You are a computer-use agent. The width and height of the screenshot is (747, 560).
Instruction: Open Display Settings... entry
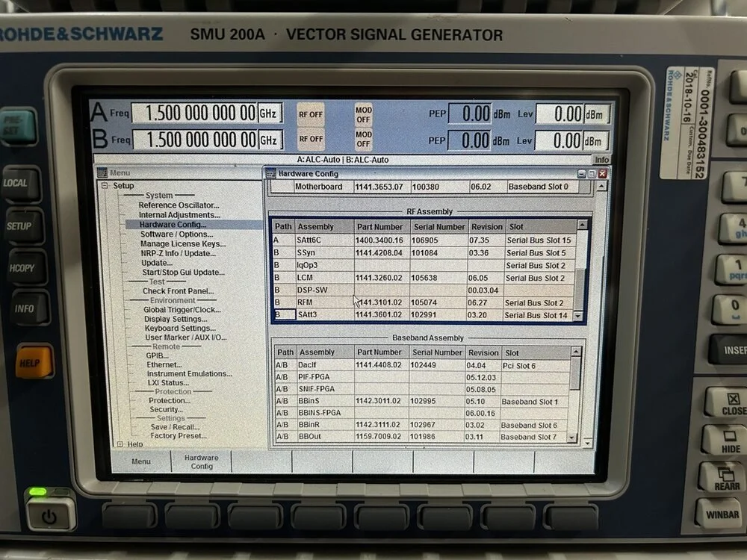(176, 319)
